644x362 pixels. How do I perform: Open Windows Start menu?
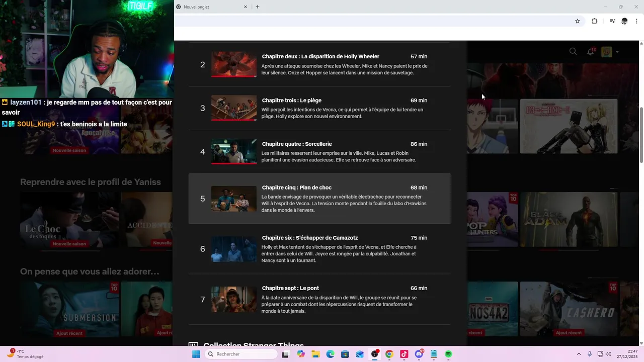196,354
